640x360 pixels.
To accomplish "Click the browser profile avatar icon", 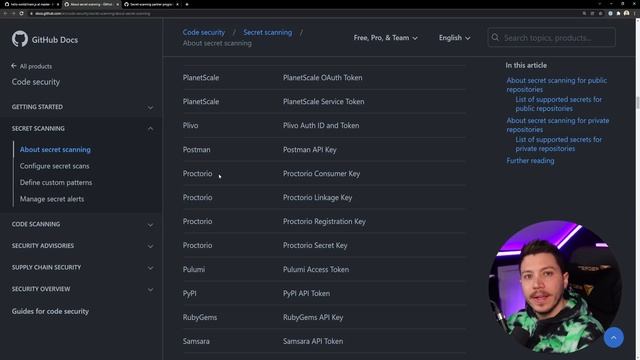I will point(627,13).
